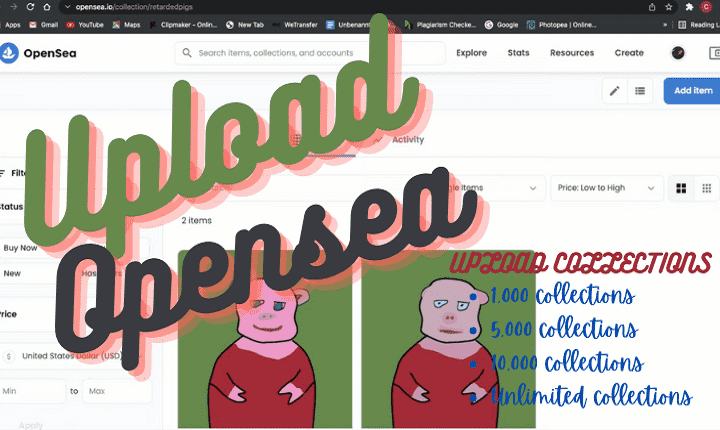Open the wallet icon

(714, 53)
